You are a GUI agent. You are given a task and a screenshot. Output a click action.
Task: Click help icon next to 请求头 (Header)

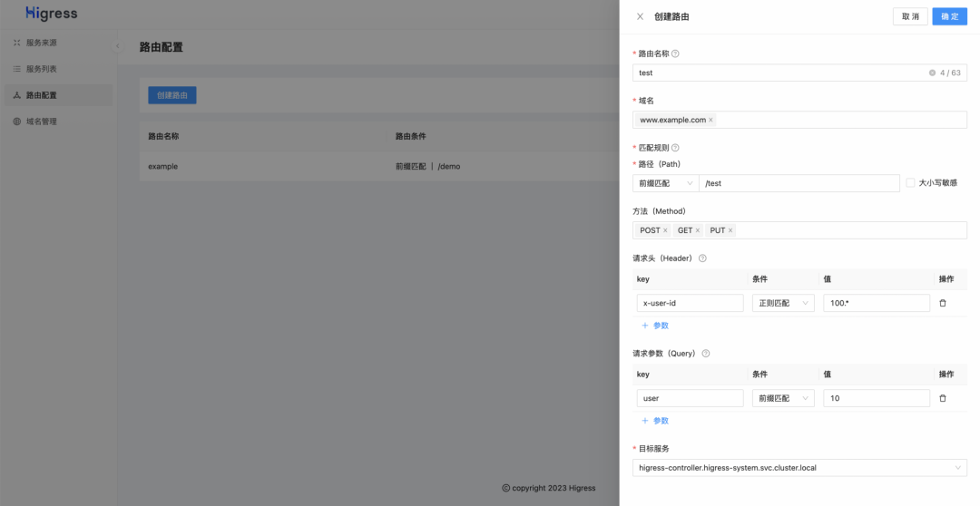[x=702, y=258]
